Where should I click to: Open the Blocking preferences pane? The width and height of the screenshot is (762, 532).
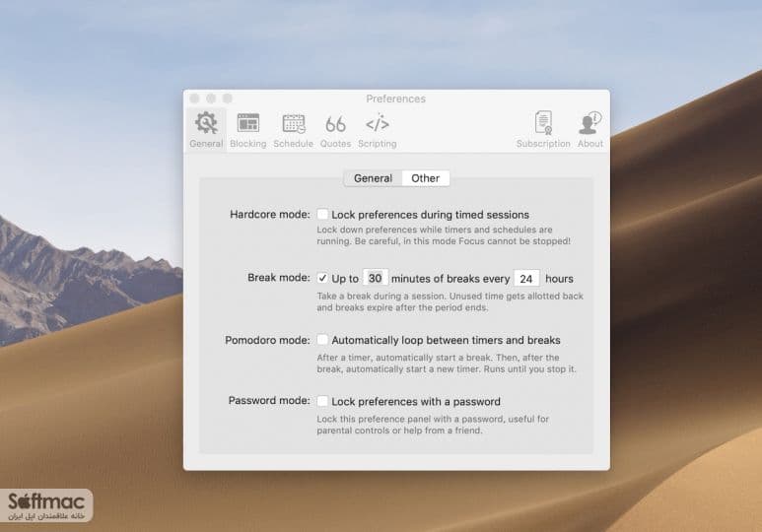[x=247, y=130]
